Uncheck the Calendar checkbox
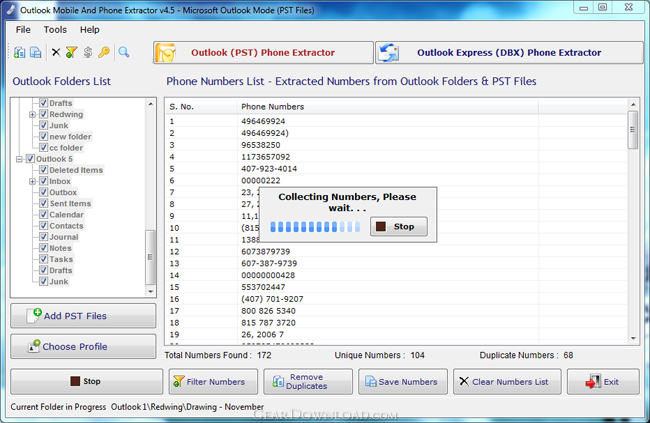The image size is (650, 423). click(44, 215)
